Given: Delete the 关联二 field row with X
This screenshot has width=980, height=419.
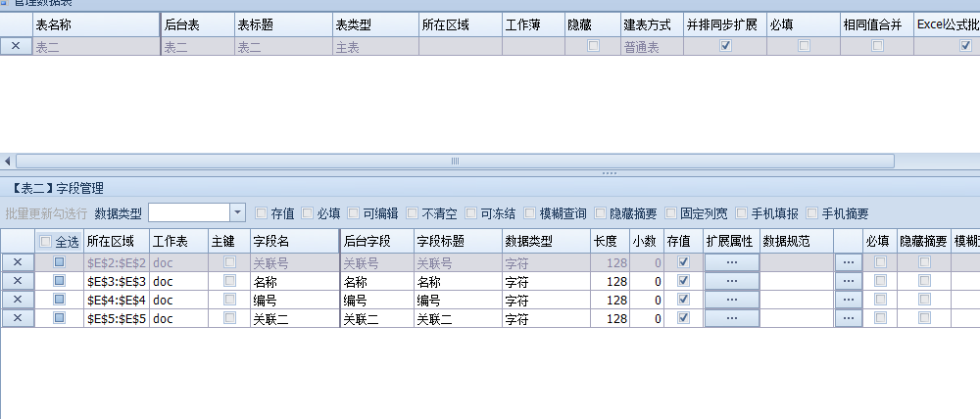Looking at the screenshot, I should (x=17, y=318).
